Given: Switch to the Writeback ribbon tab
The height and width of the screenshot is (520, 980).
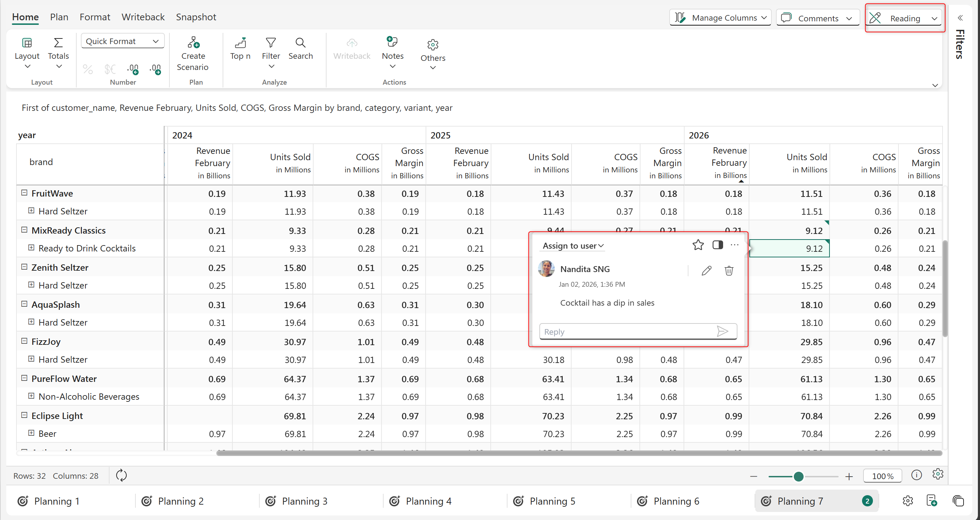Looking at the screenshot, I should (x=143, y=17).
